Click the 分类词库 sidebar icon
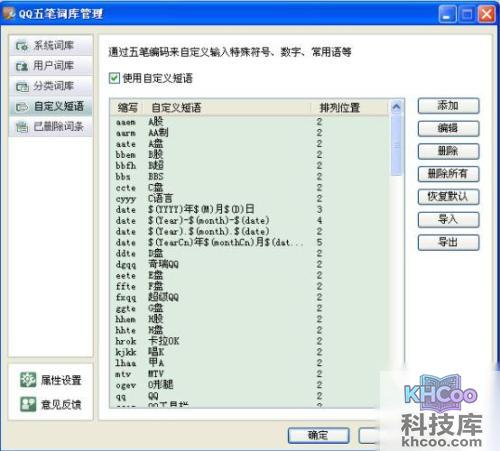 tap(22, 86)
